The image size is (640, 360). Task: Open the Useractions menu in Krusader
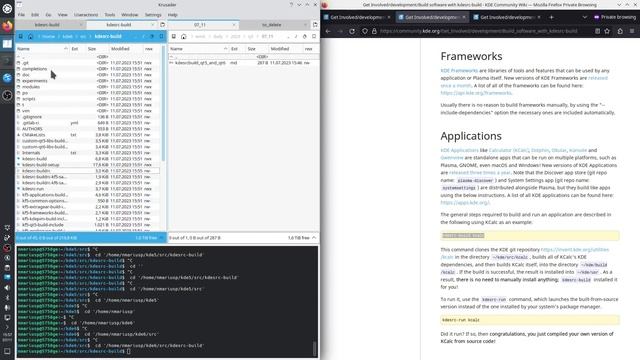coord(86,15)
